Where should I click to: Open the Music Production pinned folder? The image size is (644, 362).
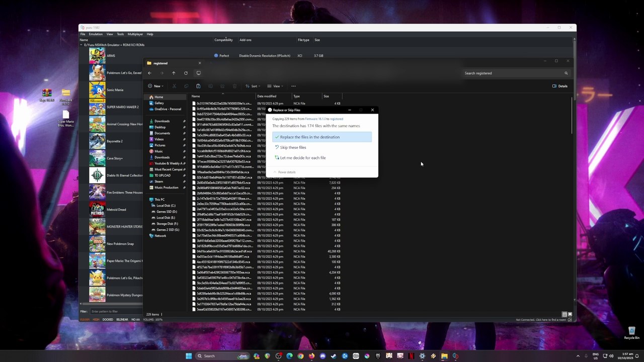166,188
